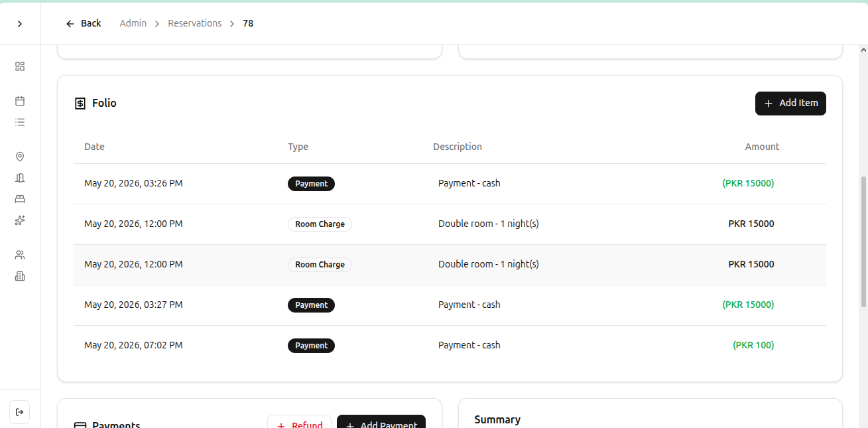Image resolution: width=868 pixels, height=428 pixels.
Task: Open the Reservations breadcrumb link
Action: coord(195,23)
